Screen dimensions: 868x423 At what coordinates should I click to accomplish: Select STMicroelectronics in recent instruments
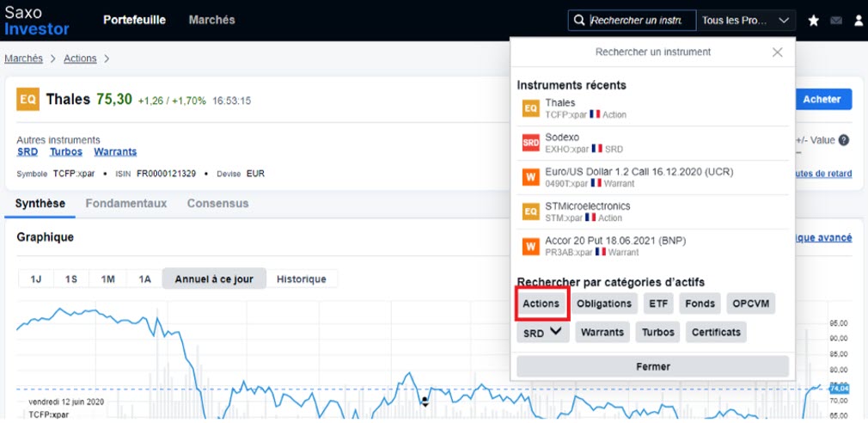(652, 211)
